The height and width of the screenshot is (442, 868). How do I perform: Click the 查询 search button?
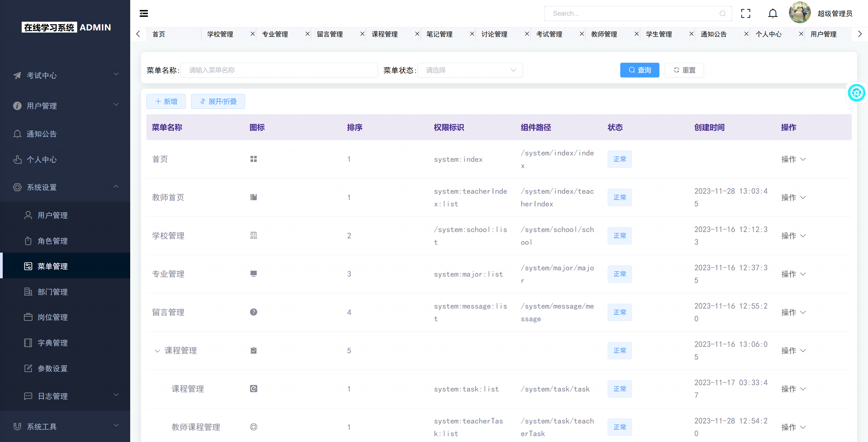639,70
